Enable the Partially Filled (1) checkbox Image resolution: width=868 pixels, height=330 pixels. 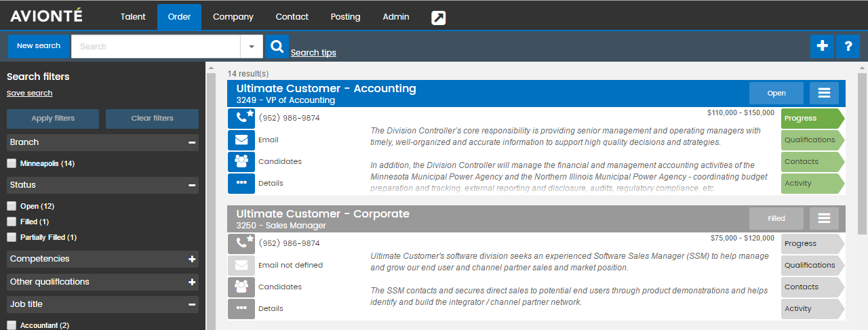point(12,237)
